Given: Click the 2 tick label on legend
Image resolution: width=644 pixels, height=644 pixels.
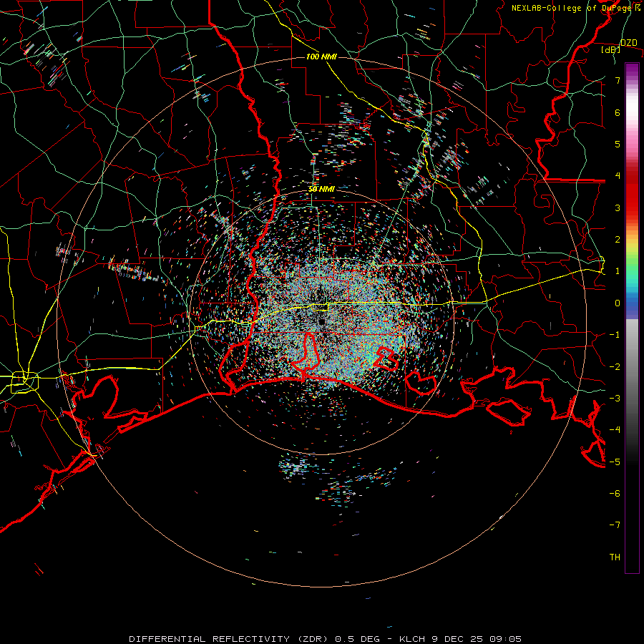Looking at the screenshot, I should (x=618, y=240).
